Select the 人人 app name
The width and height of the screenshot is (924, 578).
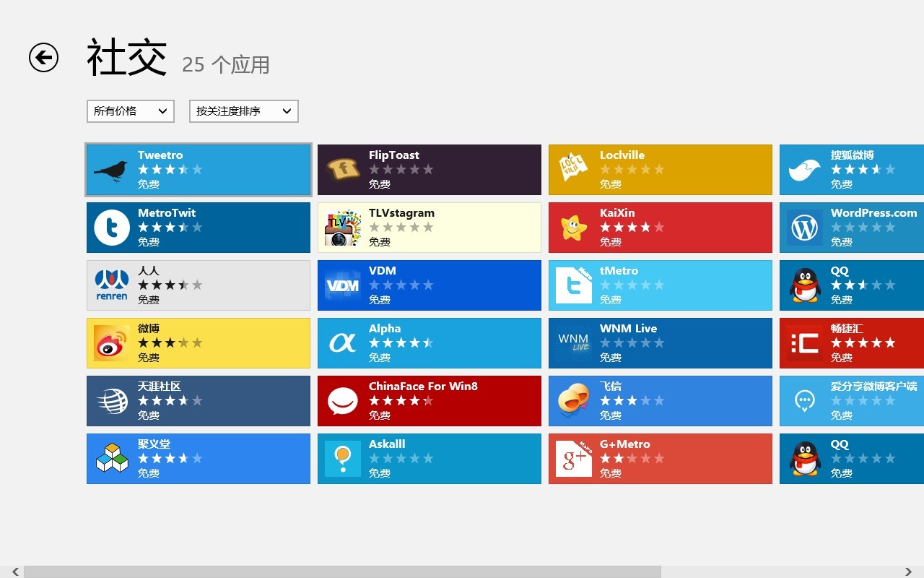(x=148, y=270)
